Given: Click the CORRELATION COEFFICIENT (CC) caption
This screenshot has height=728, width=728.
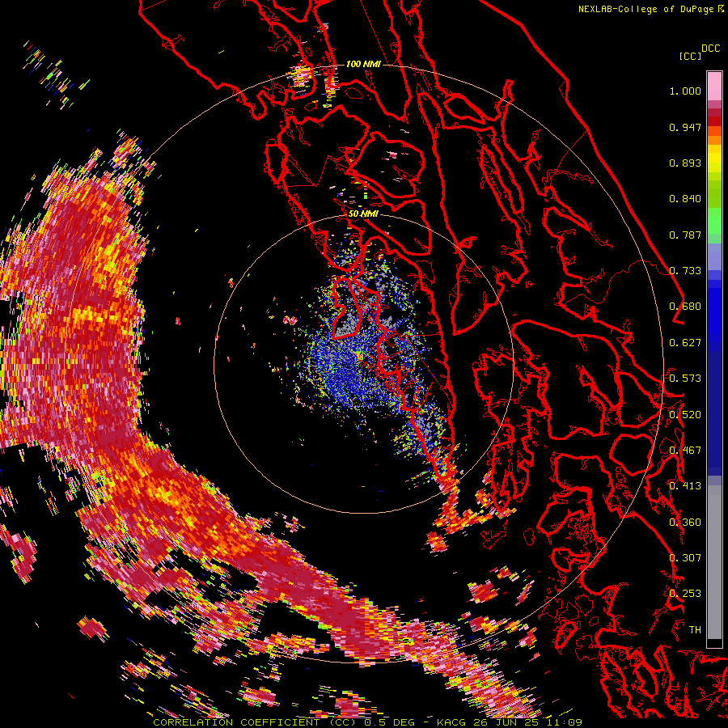Looking at the screenshot, I should (x=255, y=722).
